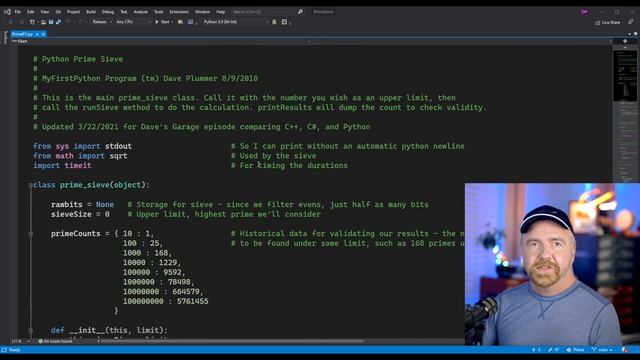
Task: Click the New Project toolbar icon
Action: coord(33,22)
